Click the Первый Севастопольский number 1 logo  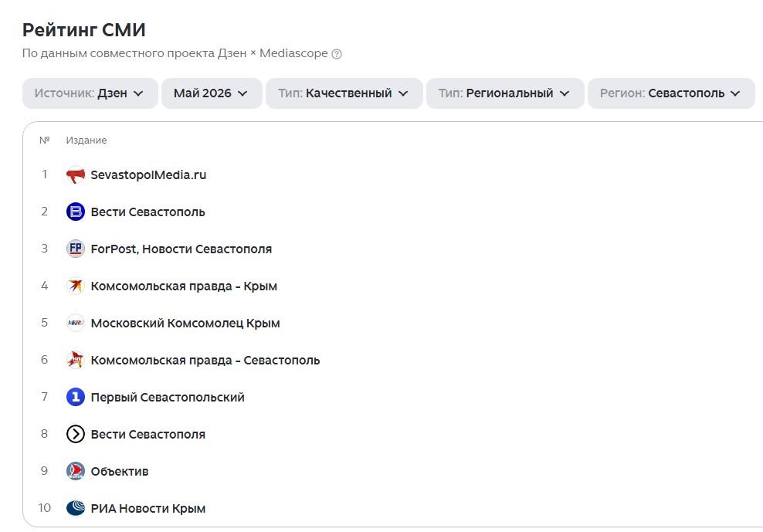[x=76, y=397]
